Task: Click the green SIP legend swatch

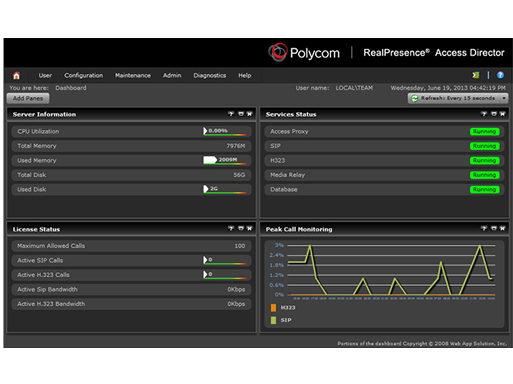Action: tap(273, 320)
